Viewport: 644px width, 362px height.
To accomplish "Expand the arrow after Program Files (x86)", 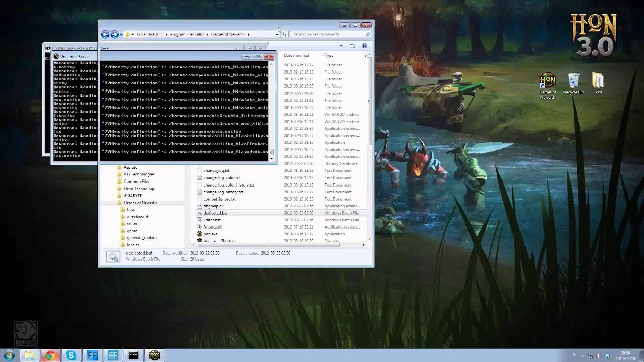I will (207, 34).
